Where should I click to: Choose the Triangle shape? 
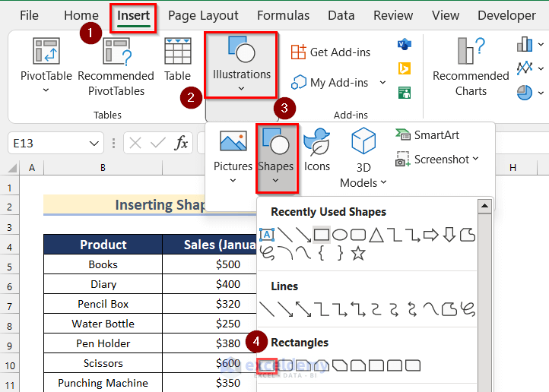[376, 235]
